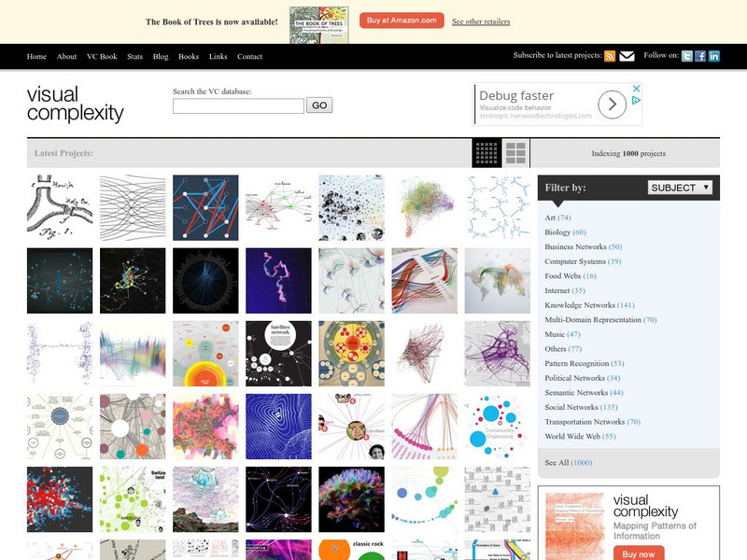Switch to small grid thumbnail view
Screen dimensions: 747x560
[486, 153]
